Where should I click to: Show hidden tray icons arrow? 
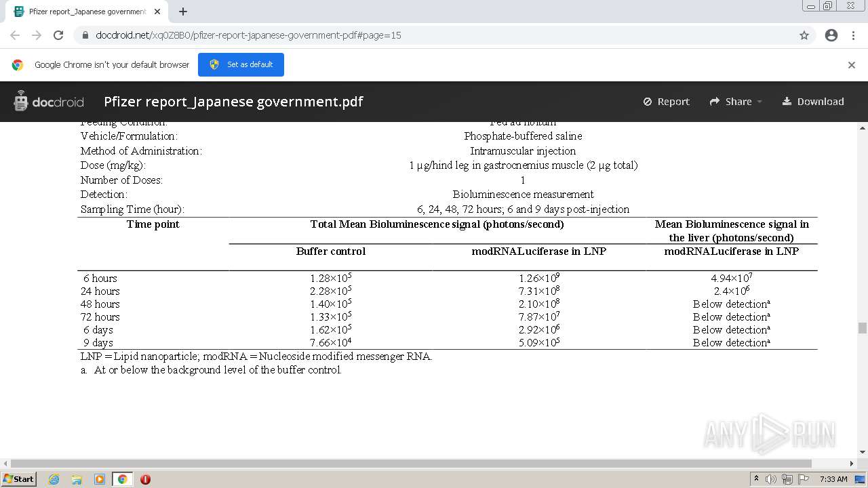pos(756,479)
